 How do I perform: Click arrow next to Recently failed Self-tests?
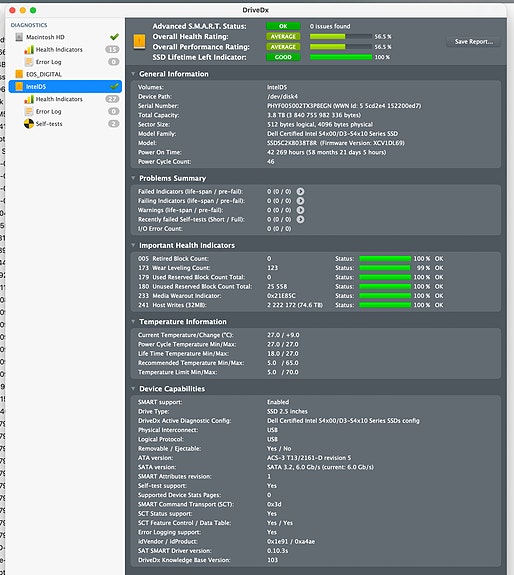[x=300, y=219]
